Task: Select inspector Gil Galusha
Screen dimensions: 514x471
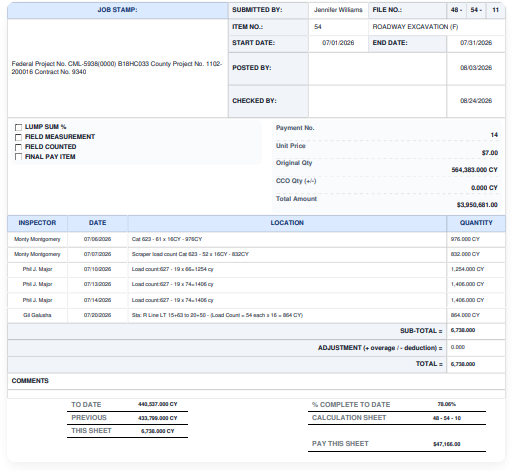Action: coord(37,315)
